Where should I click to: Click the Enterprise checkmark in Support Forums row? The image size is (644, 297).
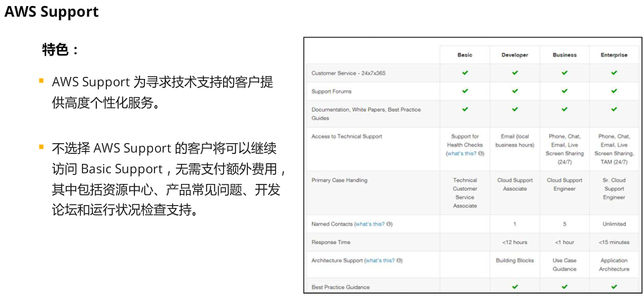614,91
